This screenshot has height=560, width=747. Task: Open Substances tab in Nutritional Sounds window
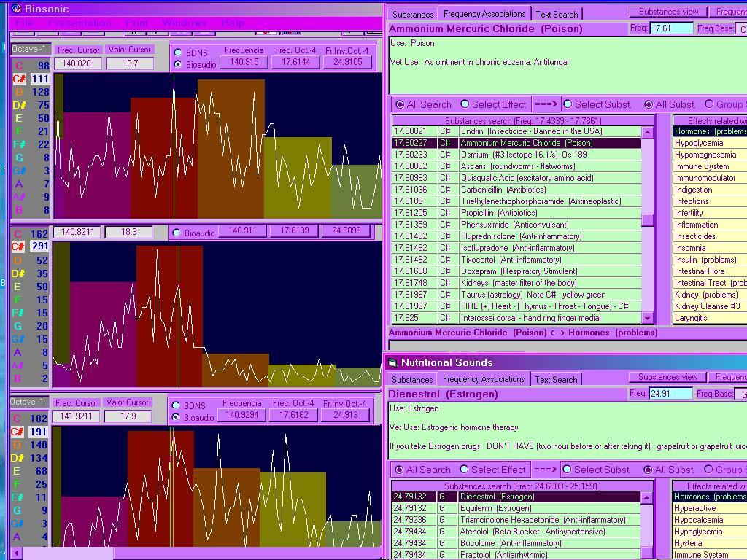click(x=412, y=379)
